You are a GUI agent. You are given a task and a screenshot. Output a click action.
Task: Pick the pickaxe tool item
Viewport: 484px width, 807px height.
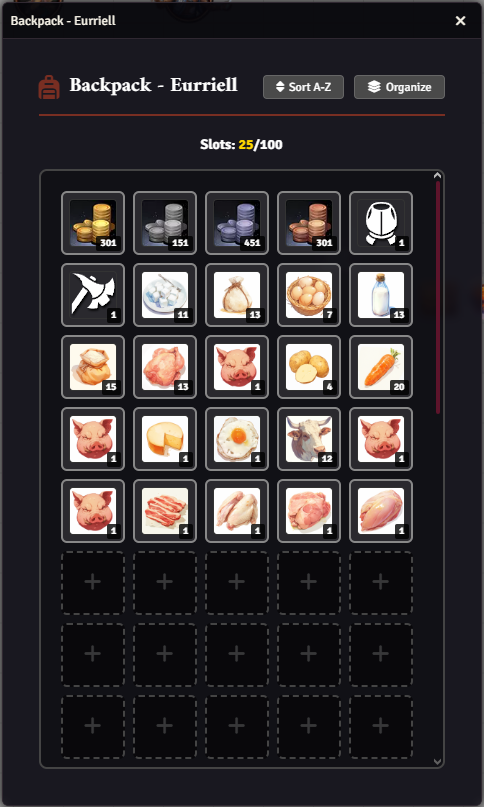[93, 295]
